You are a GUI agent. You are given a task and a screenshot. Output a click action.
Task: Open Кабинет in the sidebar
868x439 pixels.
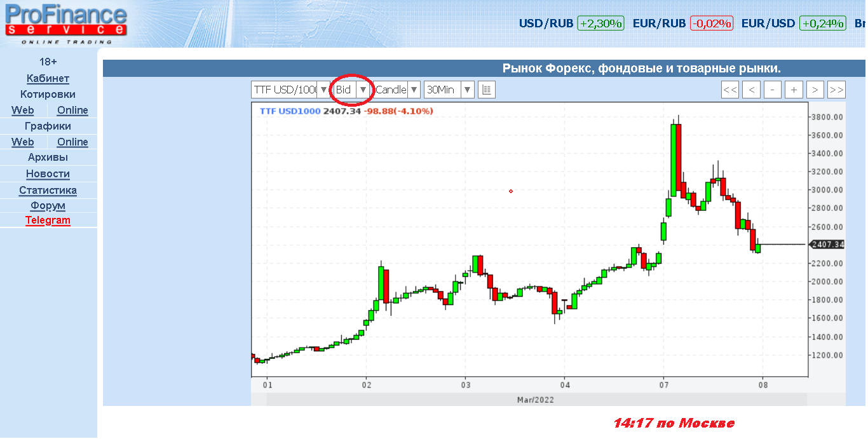pos(48,79)
